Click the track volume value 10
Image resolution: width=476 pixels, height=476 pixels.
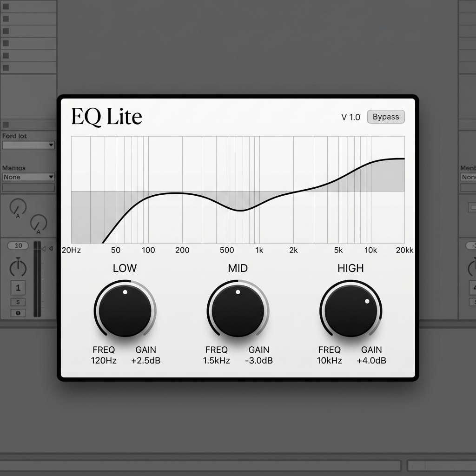(x=18, y=245)
